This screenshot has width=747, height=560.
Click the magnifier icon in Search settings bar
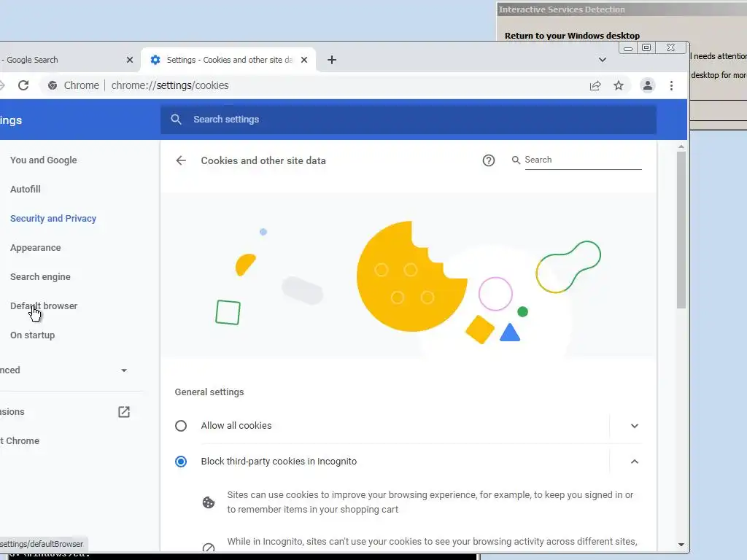tap(176, 120)
